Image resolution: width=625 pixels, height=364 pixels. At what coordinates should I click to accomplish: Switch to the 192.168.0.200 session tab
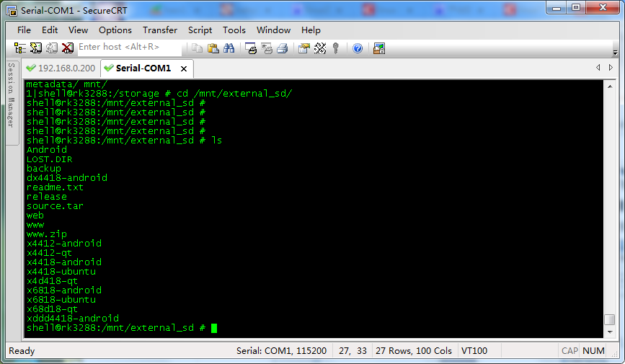60,68
